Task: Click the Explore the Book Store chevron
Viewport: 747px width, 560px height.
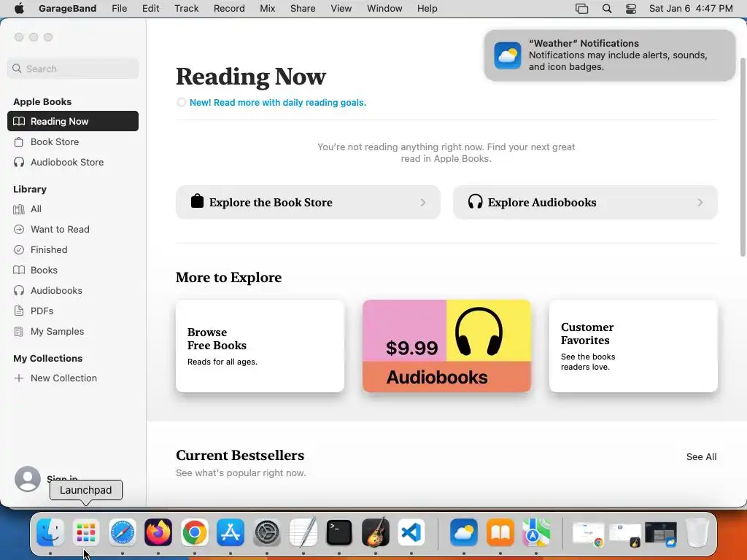Action: [x=423, y=203]
